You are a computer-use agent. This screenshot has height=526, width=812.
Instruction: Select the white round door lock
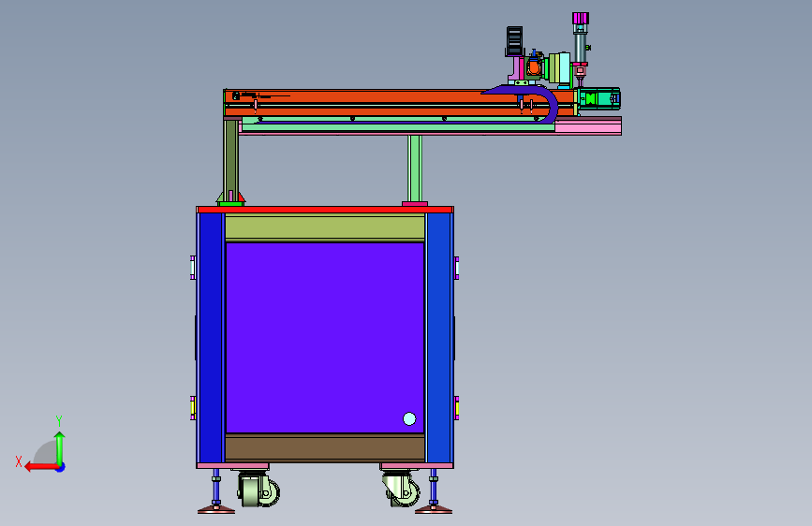tap(409, 418)
